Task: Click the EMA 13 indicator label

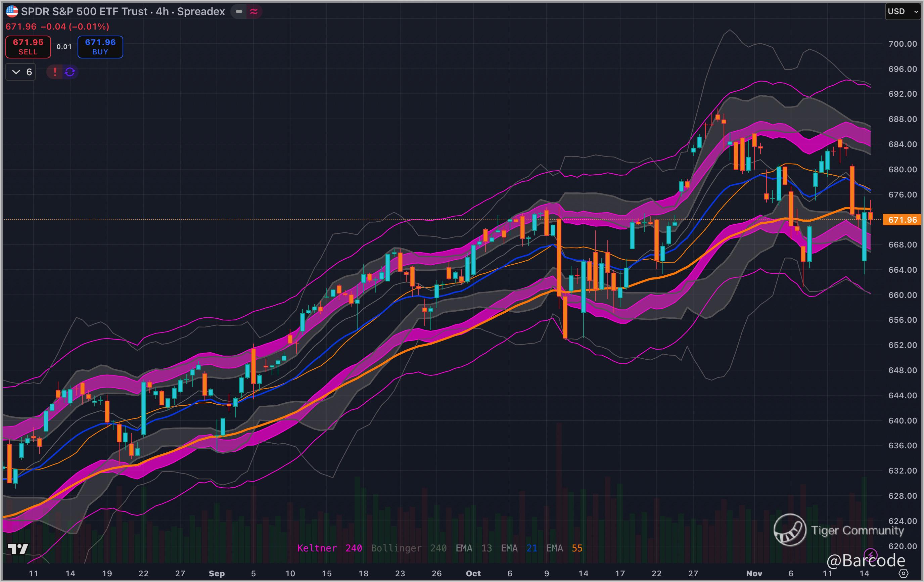Action: click(473, 548)
